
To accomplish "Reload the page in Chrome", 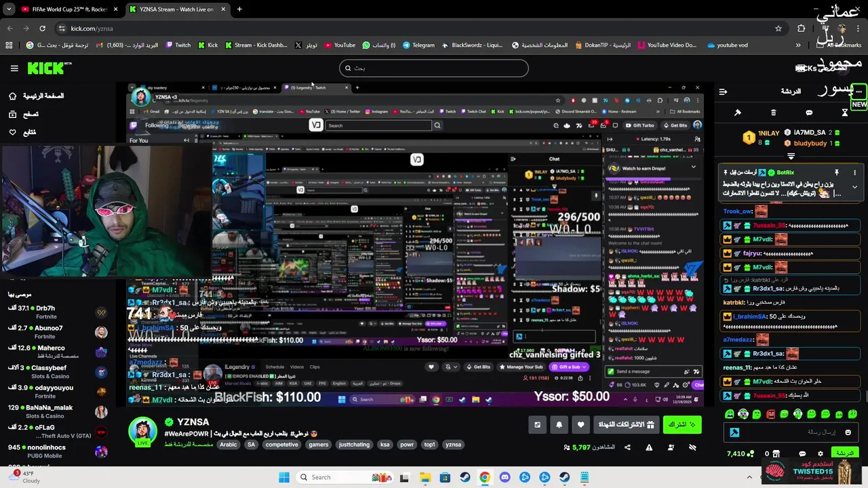I will click(x=42, y=28).
